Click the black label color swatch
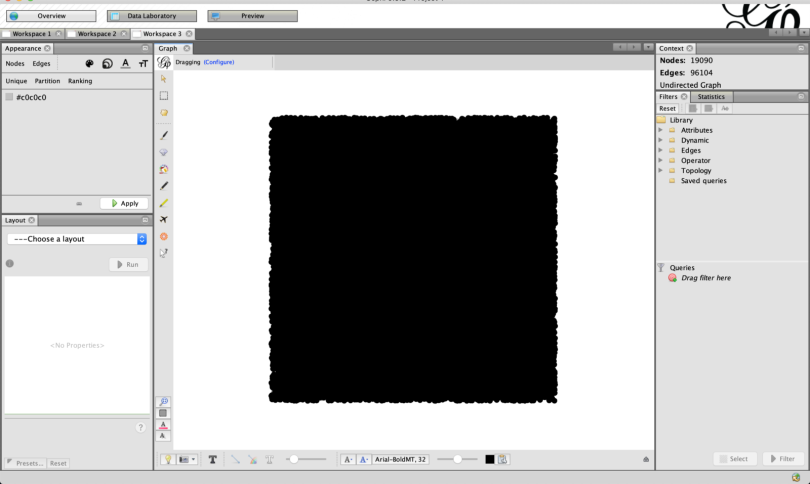This screenshot has width=810, height=484. click(490, 459)
